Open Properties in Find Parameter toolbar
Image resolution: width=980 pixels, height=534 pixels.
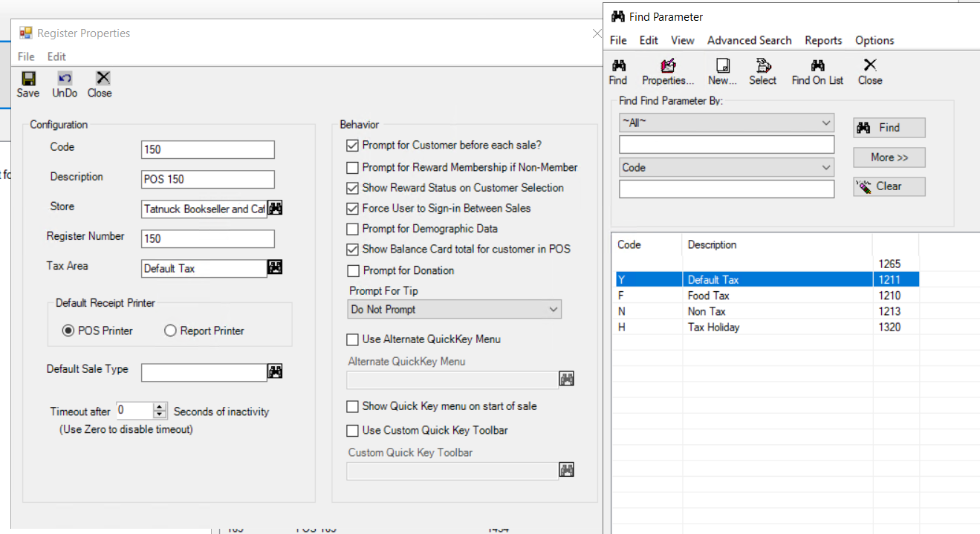668,72
